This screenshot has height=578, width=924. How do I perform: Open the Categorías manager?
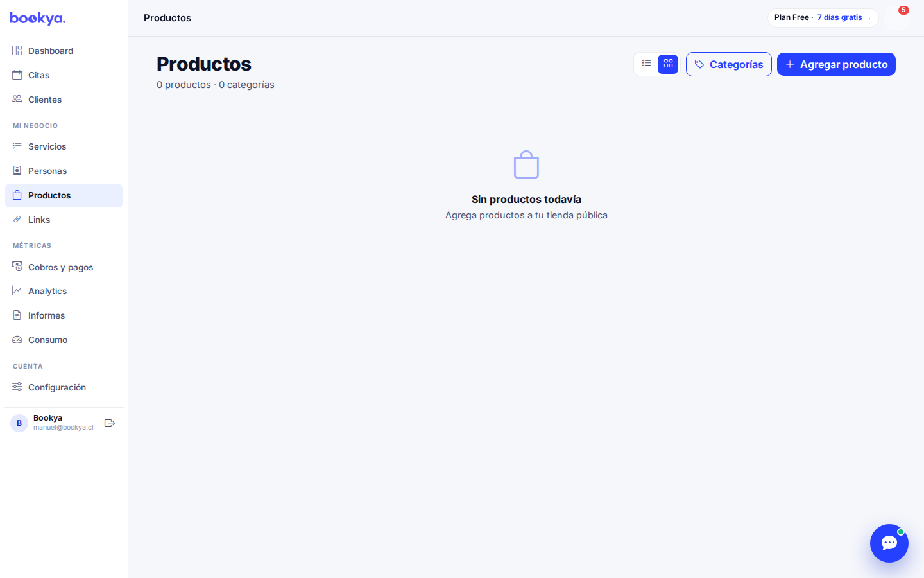[729, 64]
